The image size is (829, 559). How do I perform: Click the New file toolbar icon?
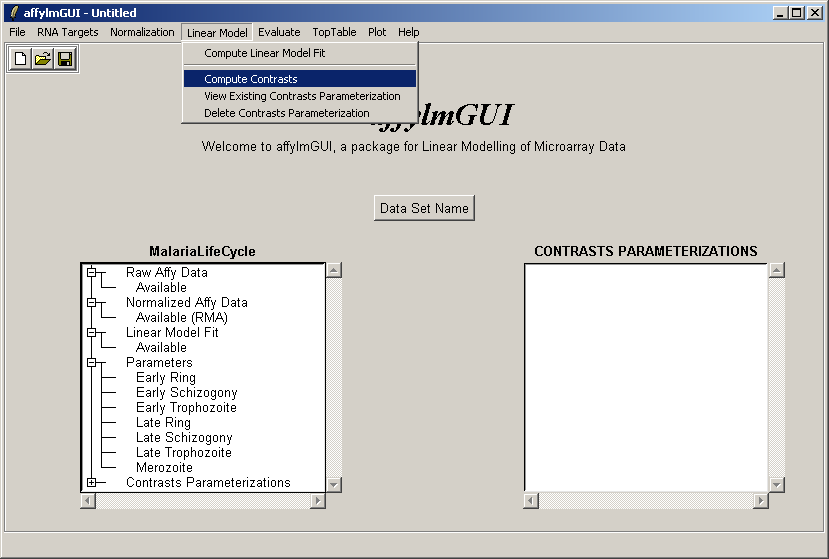[21, 59]
